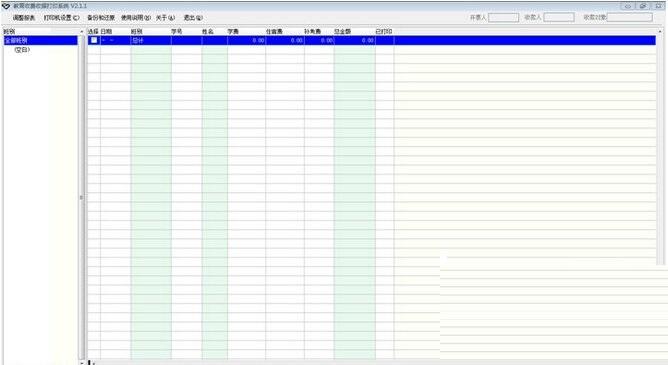The height and width of the screenshot is (365, 668).
Task: Select 全部班别 in the class tree
Action: coord(40,40)
